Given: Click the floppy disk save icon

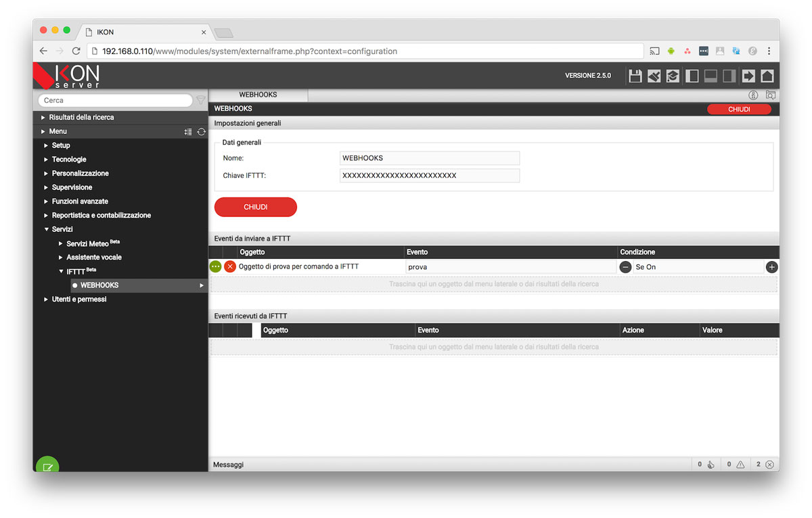Looking at the screenshot, I should 635,76.
